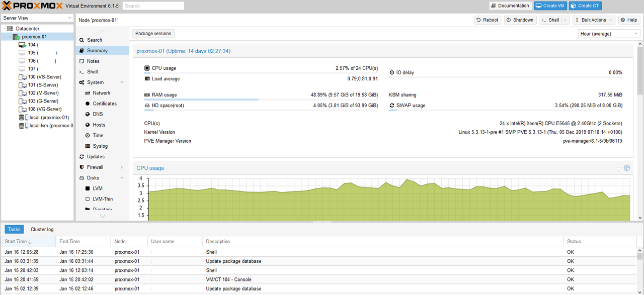Click the Package versions button
Image resolution: width=644 pixels, height=295 pixels.
pyautogui.click(x=153, y=34)
